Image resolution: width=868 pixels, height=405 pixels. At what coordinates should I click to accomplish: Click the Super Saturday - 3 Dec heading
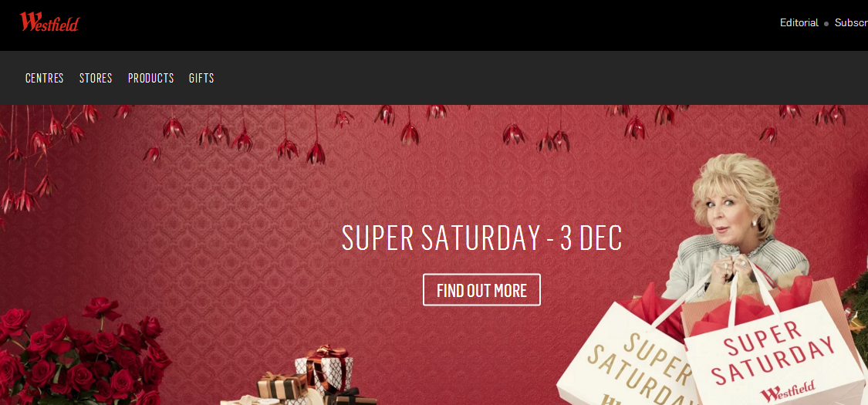coord(481,238)
